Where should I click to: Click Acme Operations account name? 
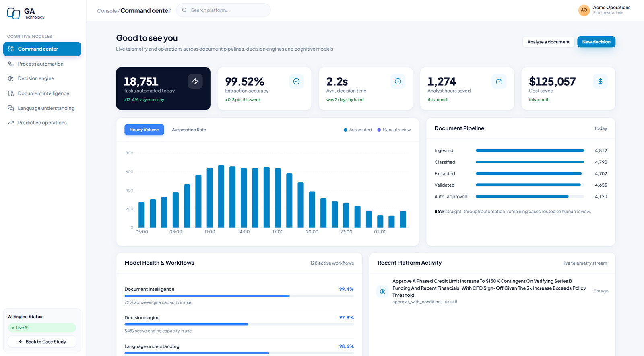pos(611,8)
